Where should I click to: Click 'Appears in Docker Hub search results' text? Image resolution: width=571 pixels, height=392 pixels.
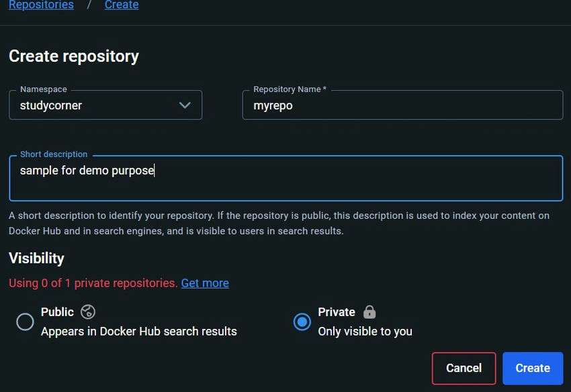point(139,332)
